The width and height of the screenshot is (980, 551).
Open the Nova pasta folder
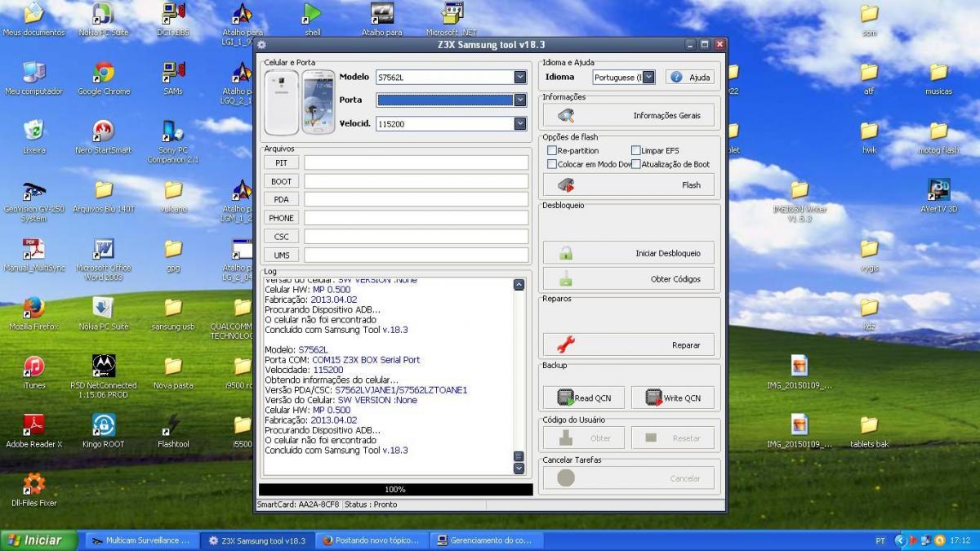pos(173,372)
